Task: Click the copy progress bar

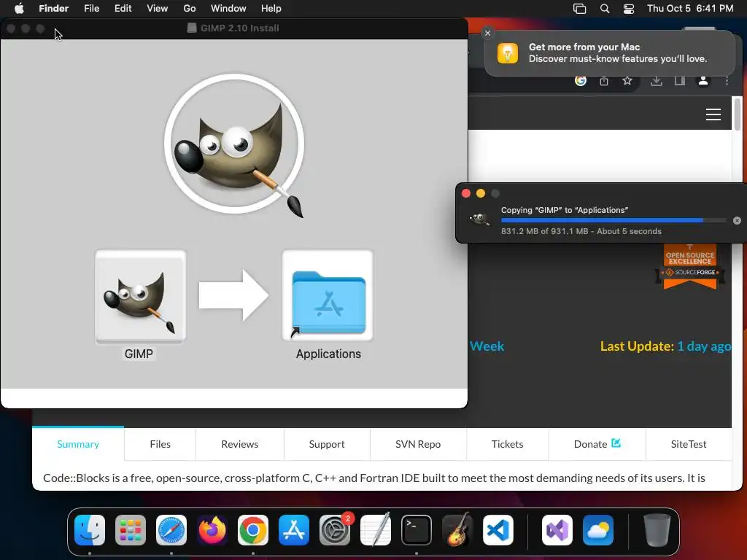Action: point(614,220)
